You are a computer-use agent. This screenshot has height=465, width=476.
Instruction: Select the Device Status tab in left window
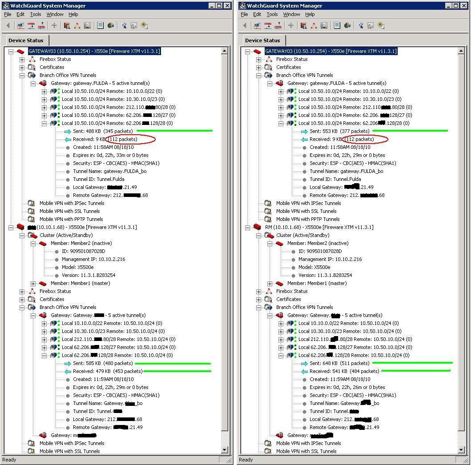click(x=26, y=40)
